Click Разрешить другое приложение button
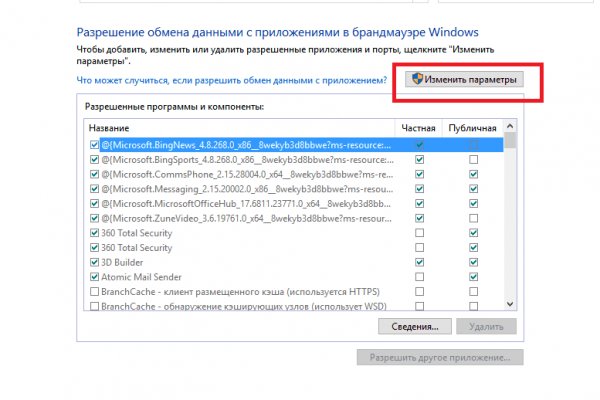600x400 pixels. click(439, 357)
